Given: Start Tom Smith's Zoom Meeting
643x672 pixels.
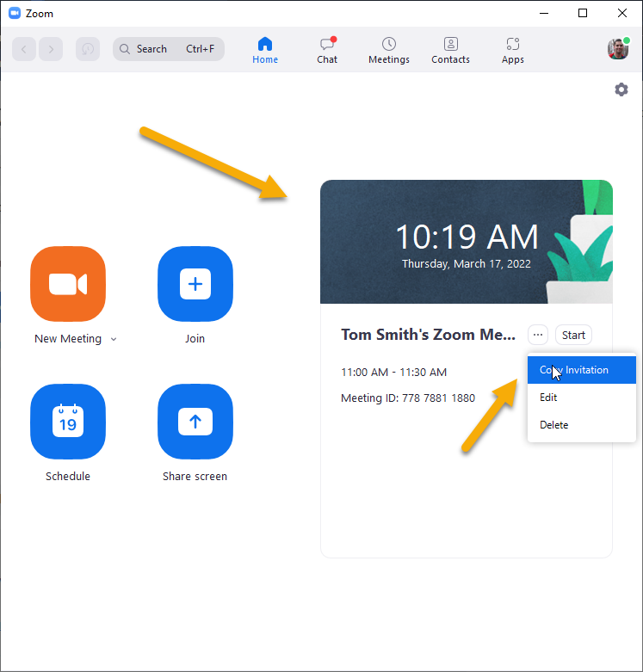Looking at the screenshot, I should click(x=573, y=335).
